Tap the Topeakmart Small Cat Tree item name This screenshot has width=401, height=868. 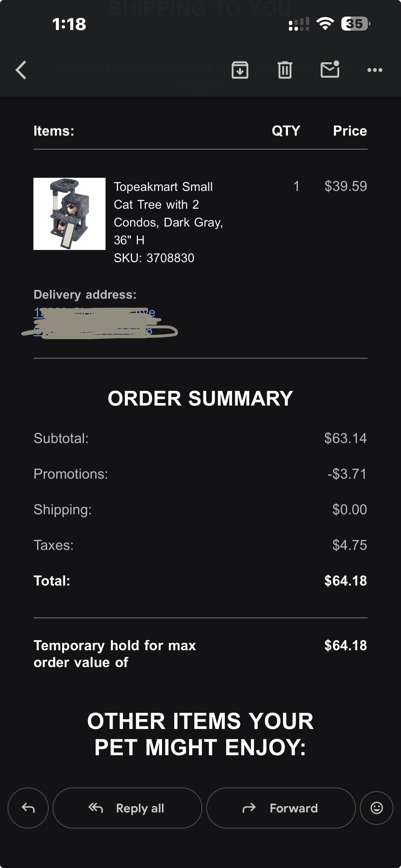[168, 213]
